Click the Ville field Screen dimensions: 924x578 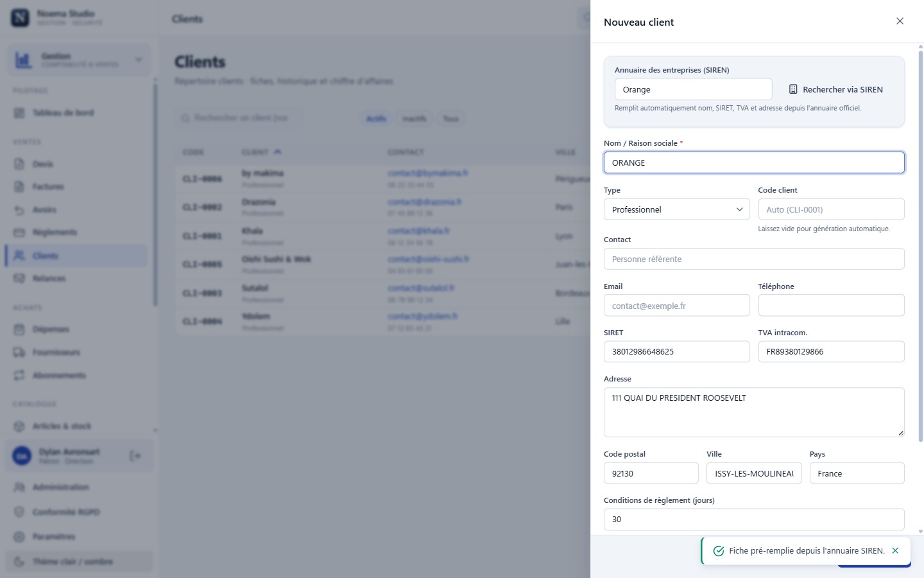point(754,473)
